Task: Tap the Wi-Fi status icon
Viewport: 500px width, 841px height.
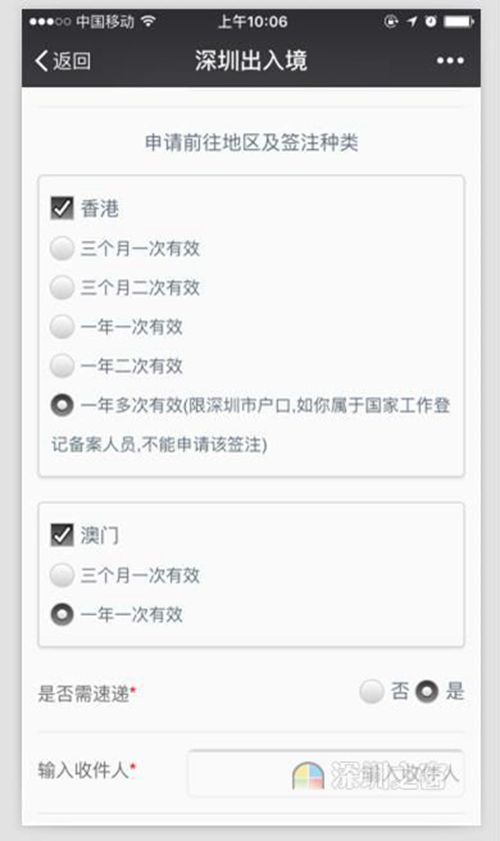Action: click(x=148, y=21)
